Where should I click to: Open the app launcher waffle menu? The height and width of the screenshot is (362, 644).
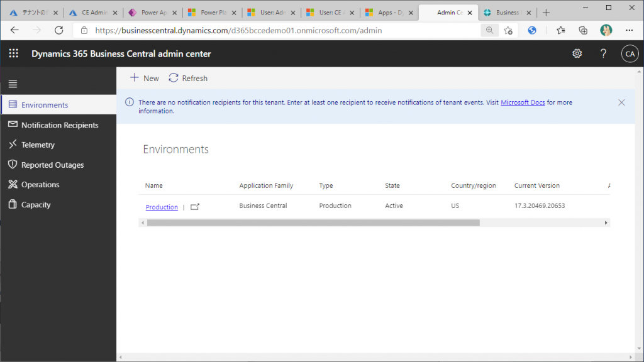tap(14, 53)
